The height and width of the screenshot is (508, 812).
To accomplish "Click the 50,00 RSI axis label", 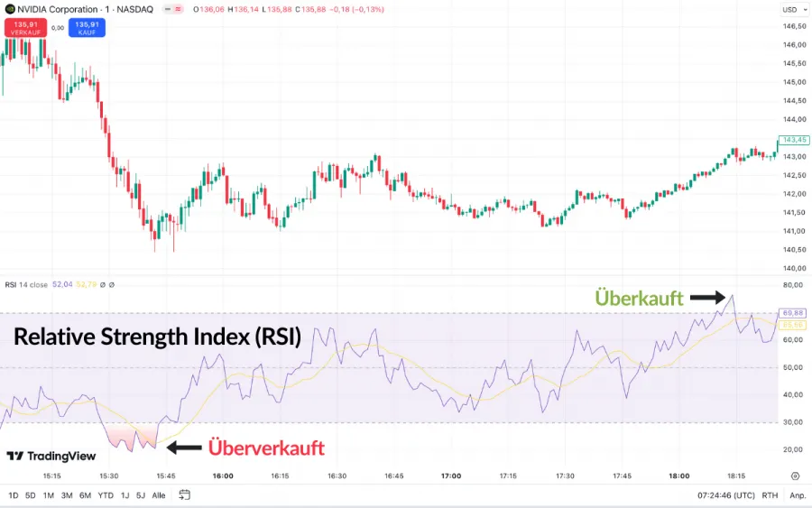I will click(x=793, y=367).
